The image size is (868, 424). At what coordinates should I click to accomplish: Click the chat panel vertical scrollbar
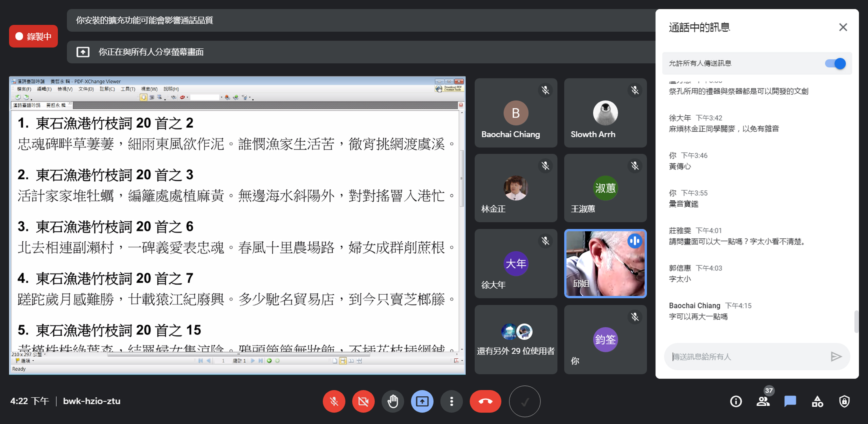856,322
